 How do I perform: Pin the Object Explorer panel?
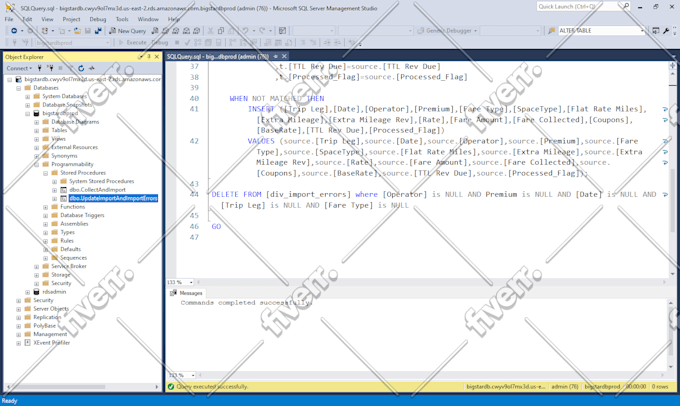point(148,57)
